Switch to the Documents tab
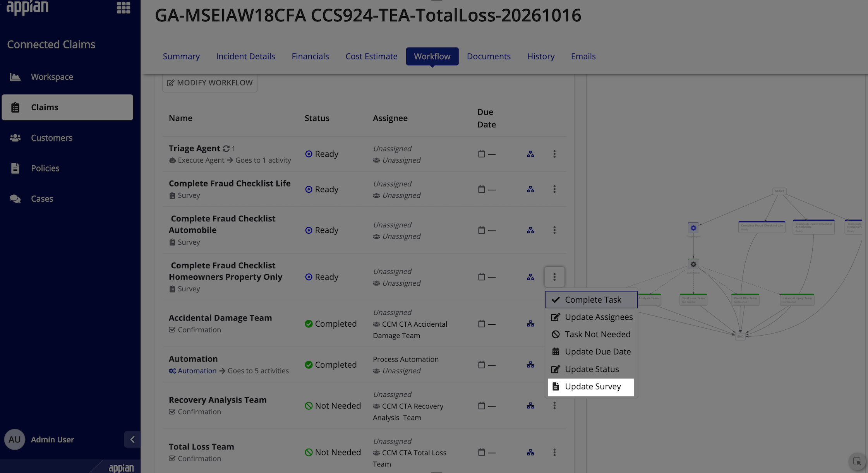Image resolution: width=868 pixels, height=473 pixels. click(x=489, y=57)
